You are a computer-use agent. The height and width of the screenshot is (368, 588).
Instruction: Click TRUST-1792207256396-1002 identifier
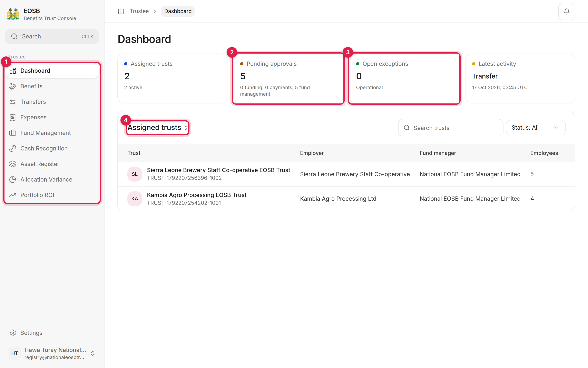(x=184, y=178)
